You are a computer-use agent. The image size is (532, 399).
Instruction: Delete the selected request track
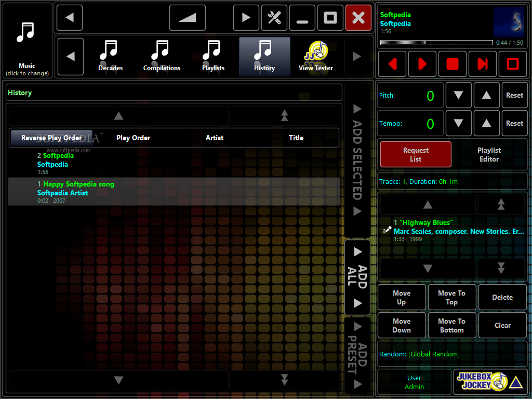click(x=502, y=297)
